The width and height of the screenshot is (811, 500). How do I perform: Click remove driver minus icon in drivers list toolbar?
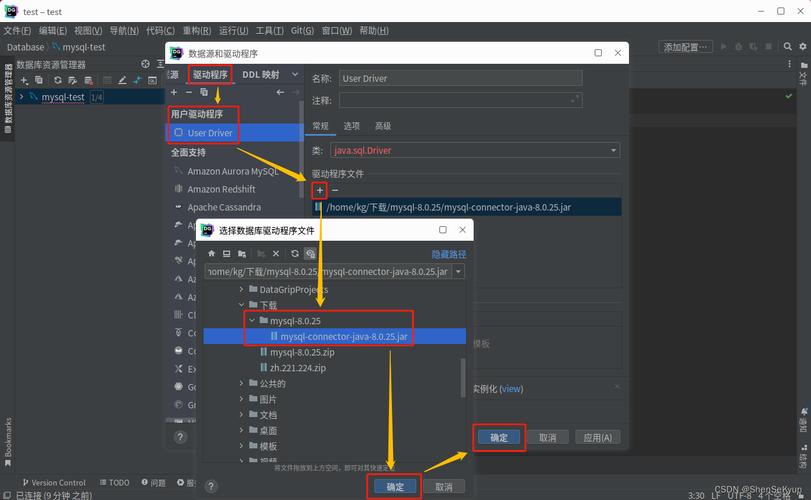point(189,92)
